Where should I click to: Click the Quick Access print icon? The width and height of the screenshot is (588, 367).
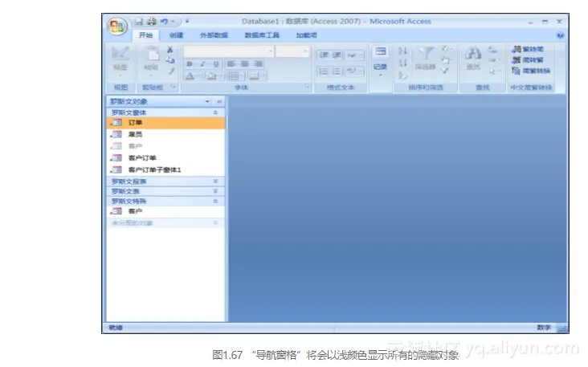[152, 22]
